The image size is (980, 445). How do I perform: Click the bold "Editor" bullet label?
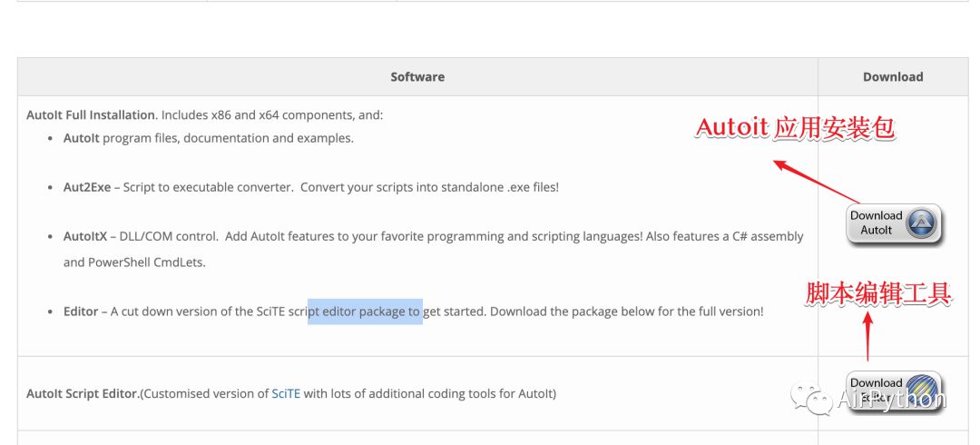[81, 311]
